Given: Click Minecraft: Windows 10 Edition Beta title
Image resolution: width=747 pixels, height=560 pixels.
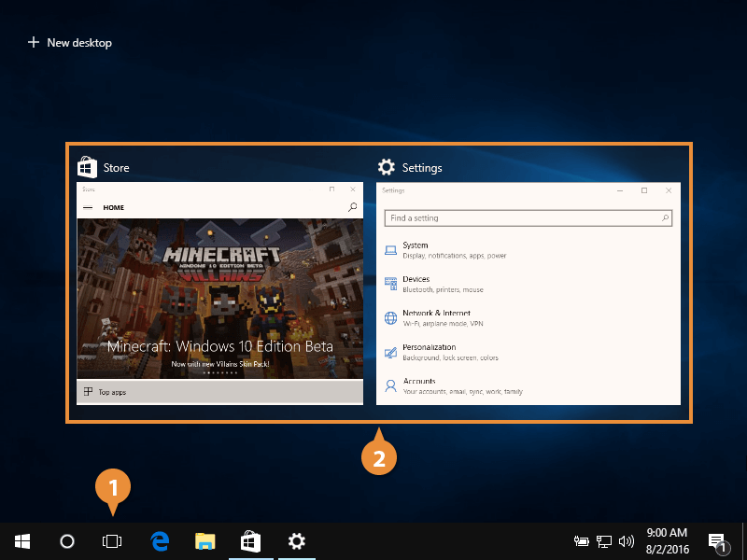Looking at the screenshot, I should (x=220, y=346).
